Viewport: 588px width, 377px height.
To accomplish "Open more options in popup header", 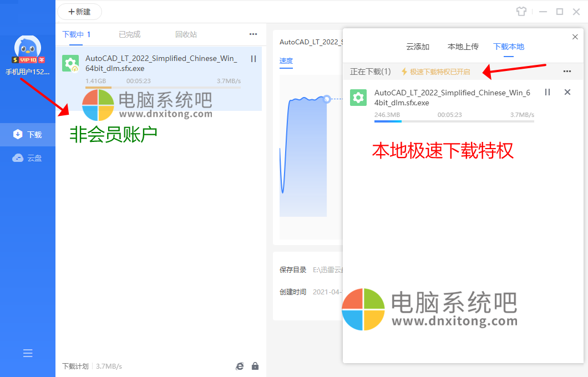I will [567, 71].
